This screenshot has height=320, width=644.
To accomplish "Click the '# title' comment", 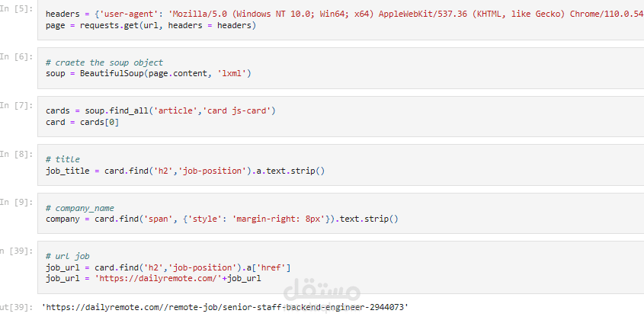I will pyautogui.click(x=62, y=159).
